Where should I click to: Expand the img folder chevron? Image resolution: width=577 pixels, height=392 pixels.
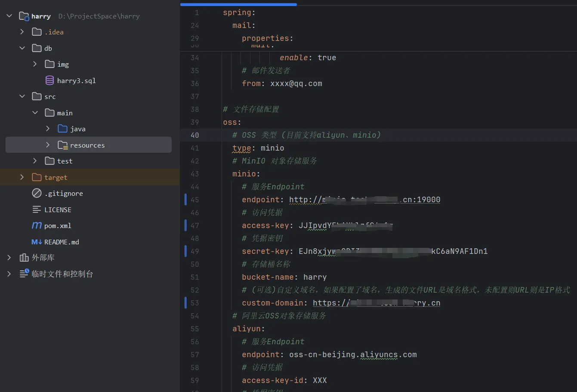(35, 64)
